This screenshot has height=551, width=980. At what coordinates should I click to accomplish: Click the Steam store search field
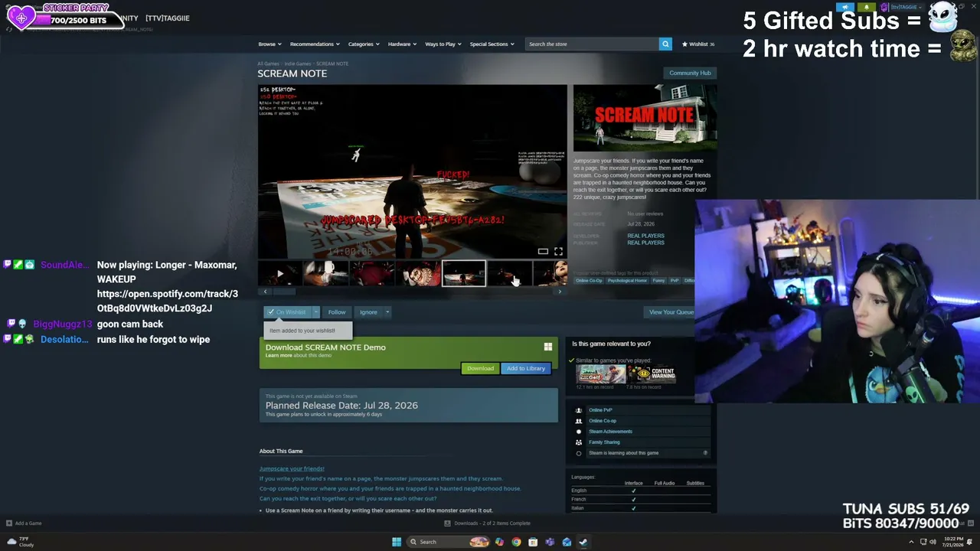tap(592, 44)
